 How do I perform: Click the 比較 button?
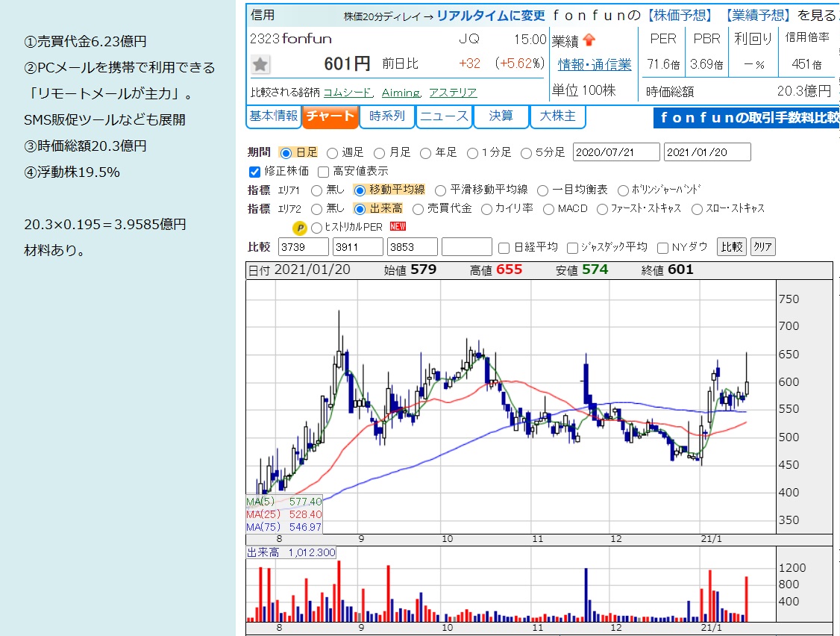tap(731, 246)
